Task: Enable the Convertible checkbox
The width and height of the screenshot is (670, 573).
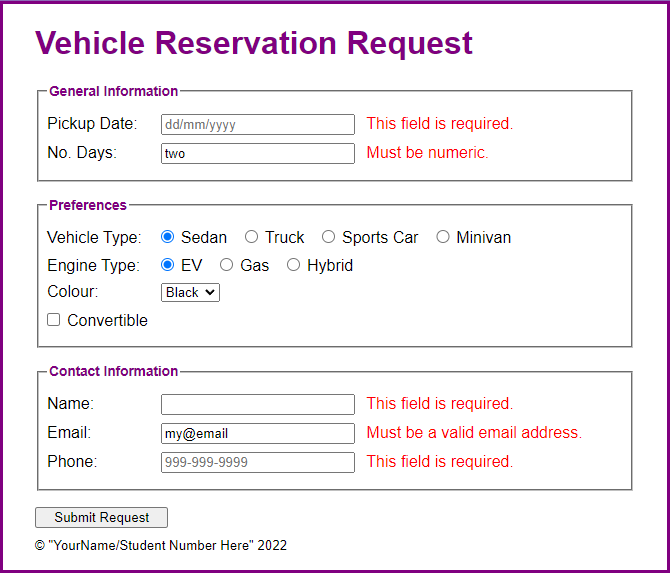Action: coord(53,320)
